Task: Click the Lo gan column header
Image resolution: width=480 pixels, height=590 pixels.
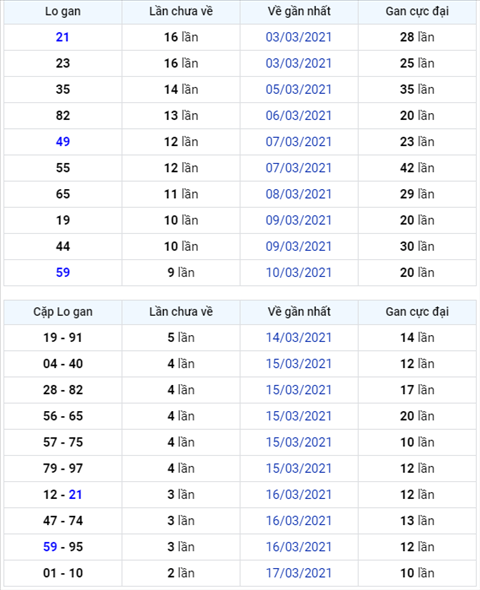Action: 63,11
